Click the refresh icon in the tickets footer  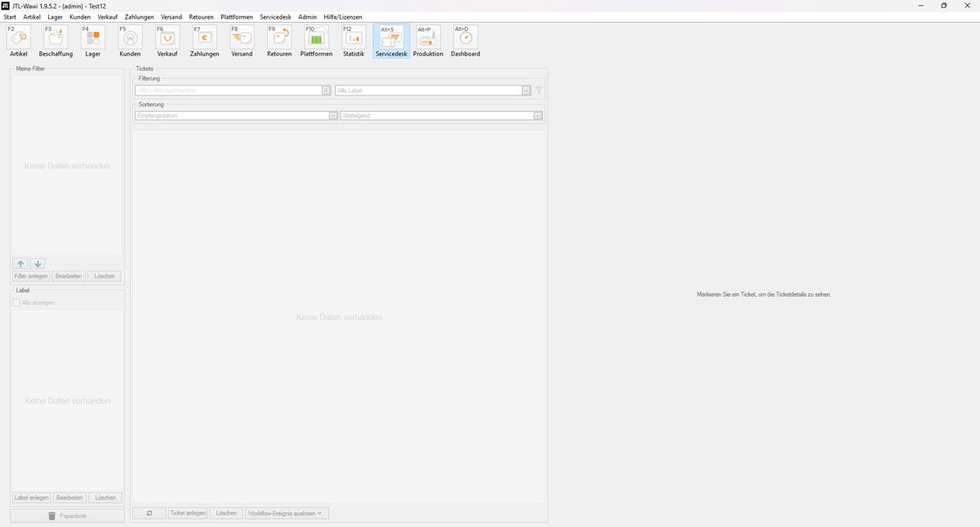[x=149, y=512]
